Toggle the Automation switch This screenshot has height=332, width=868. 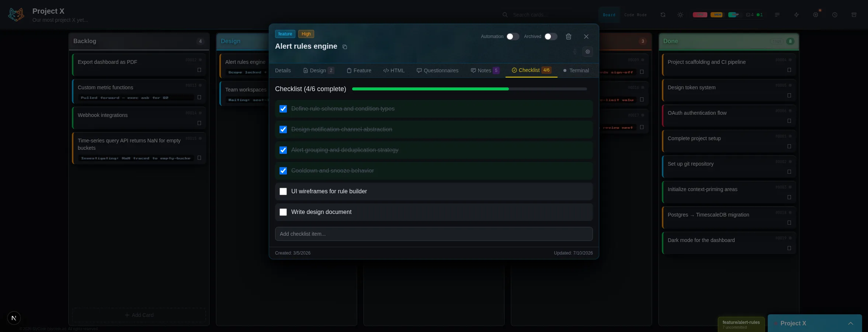tap(513, 37)
